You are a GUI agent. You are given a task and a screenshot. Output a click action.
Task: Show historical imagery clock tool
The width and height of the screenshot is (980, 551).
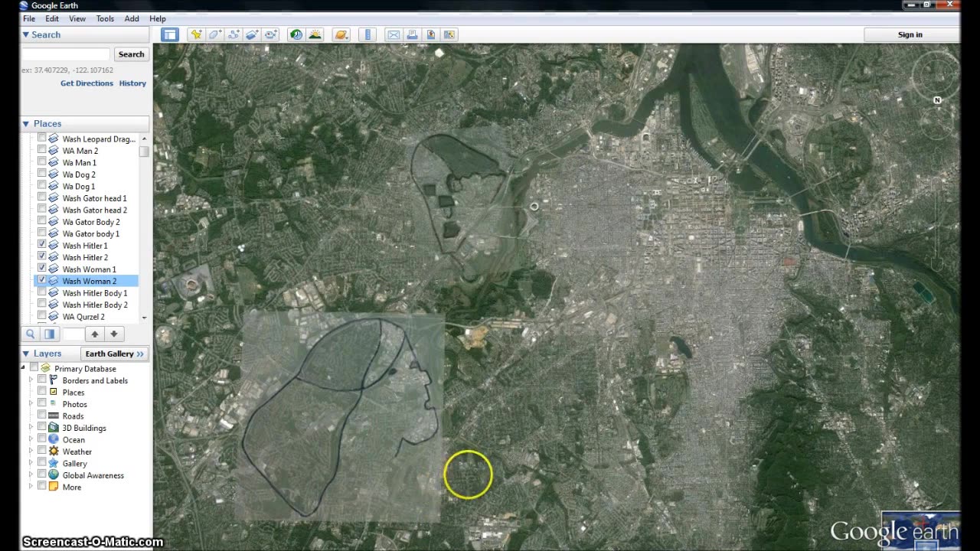(296, 34)
